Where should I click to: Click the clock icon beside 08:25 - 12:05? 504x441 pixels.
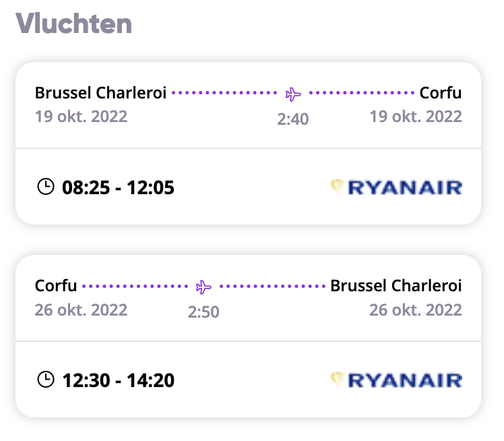click(46, 187)
